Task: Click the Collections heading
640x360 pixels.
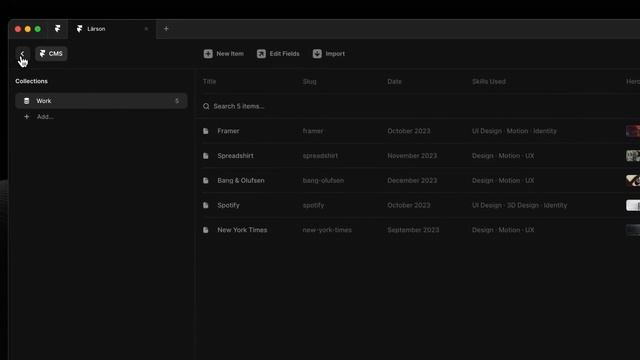Action: coord(31,81)
